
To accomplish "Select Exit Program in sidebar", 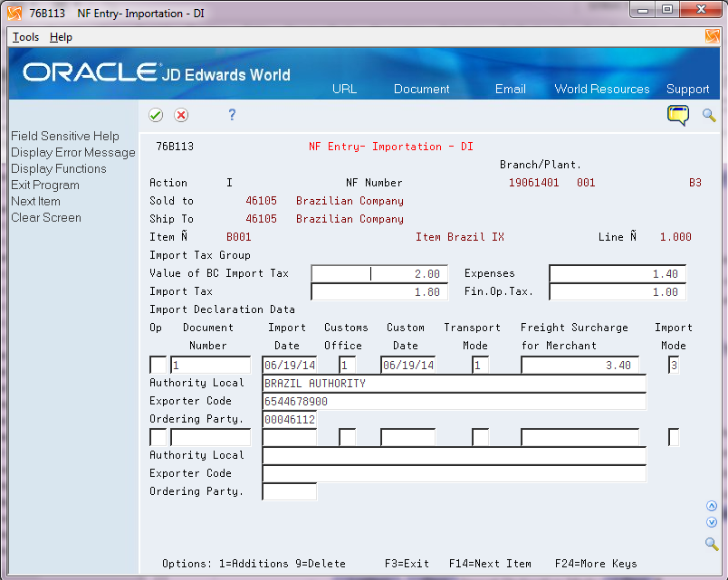I will point(45,185).
